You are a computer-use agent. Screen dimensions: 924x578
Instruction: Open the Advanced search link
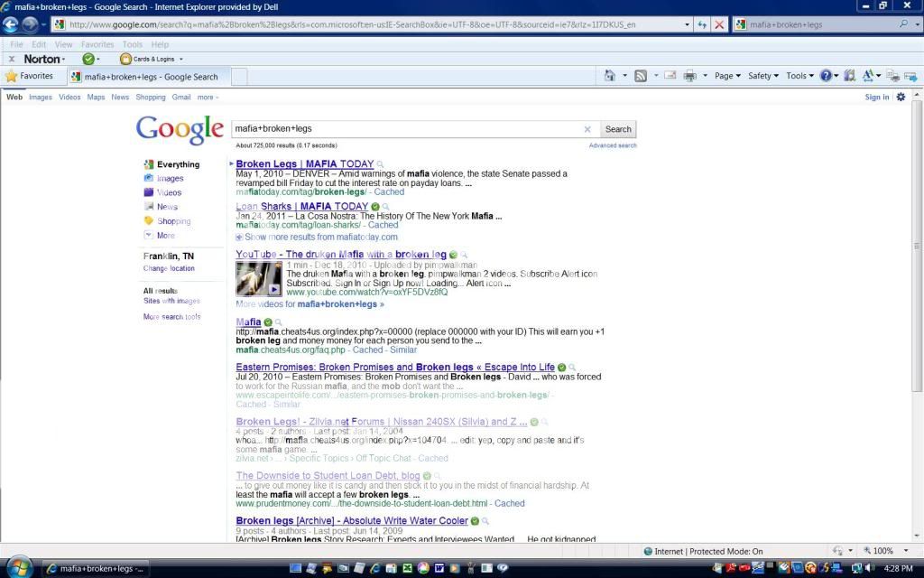(613, 145)
